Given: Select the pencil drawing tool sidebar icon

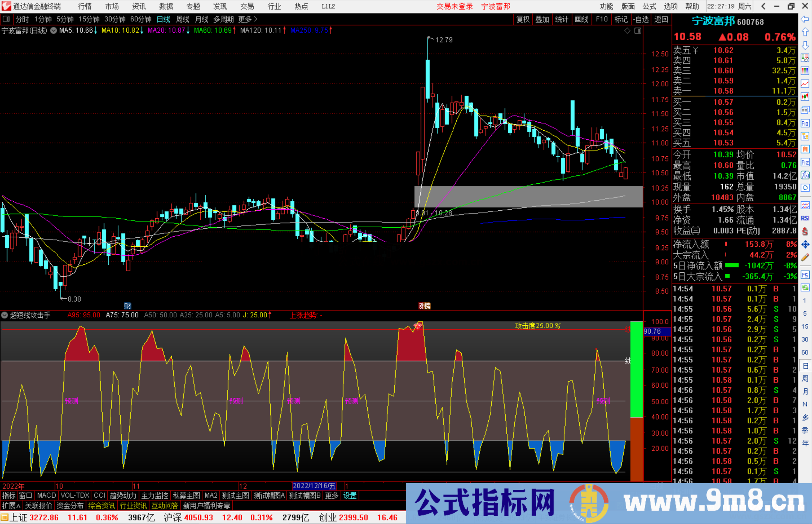Looking at the screenshot, I should pyautogui.click(x=805, y=257).
